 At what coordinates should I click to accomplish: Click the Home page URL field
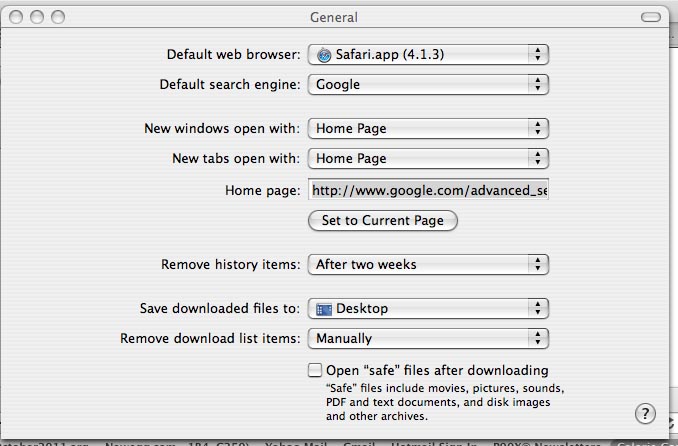pos(428,190)
